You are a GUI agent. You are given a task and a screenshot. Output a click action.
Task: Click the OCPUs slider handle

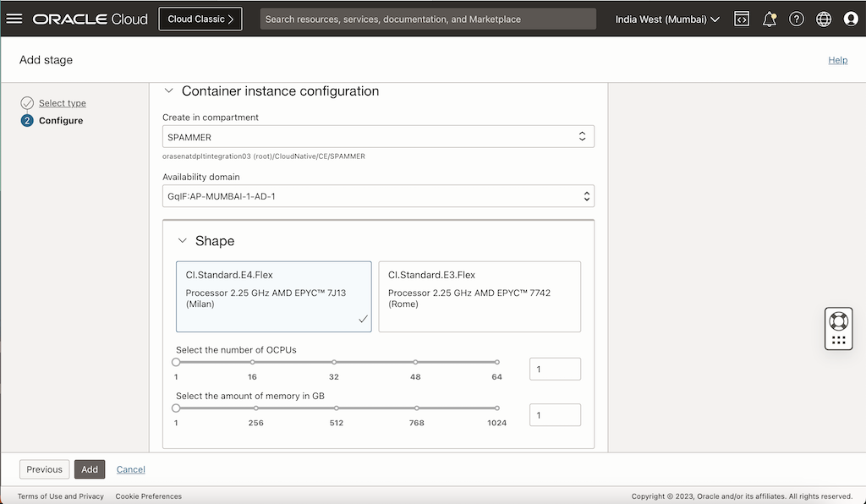pyautogui.click(x=175, y=361)
